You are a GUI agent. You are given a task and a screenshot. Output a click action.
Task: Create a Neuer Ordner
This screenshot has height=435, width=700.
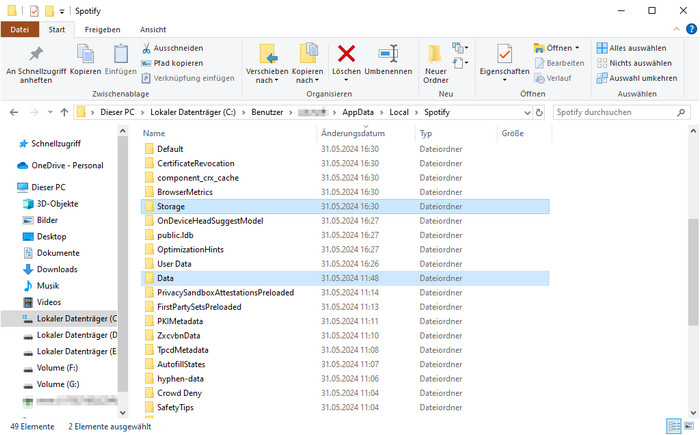(435, 64)
